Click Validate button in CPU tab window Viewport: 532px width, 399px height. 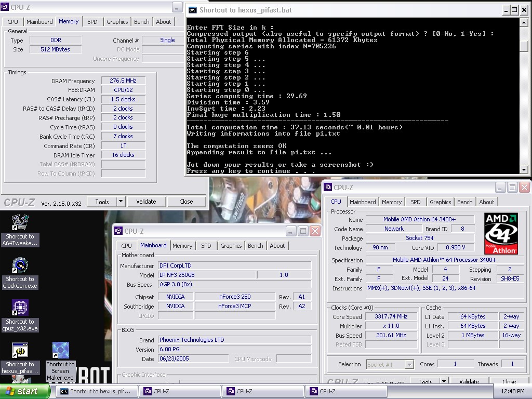[469, 381]
